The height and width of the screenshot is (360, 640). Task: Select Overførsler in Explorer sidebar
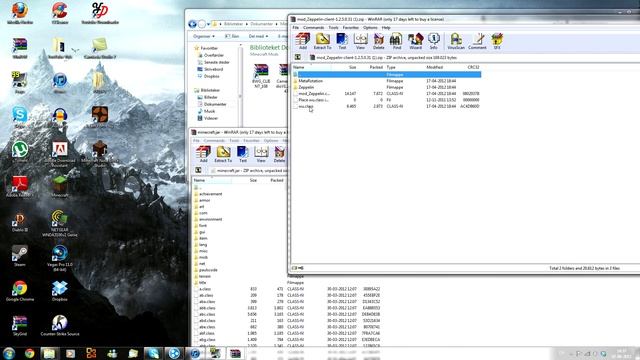[214, 55]
